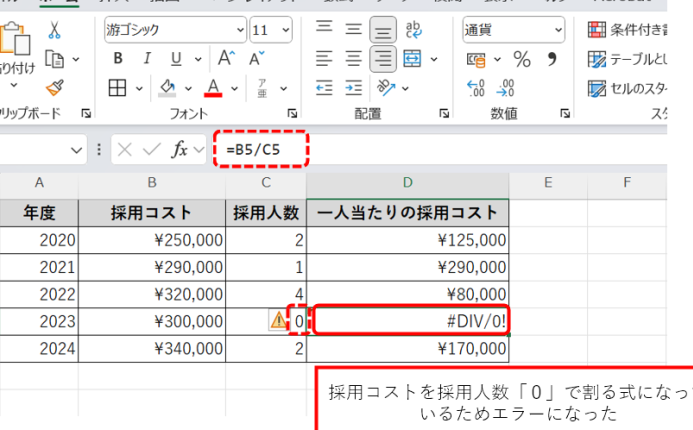Click the Cut scissors icon
Viewport: 693px width, 430px height.
click(x=54, y=30)
